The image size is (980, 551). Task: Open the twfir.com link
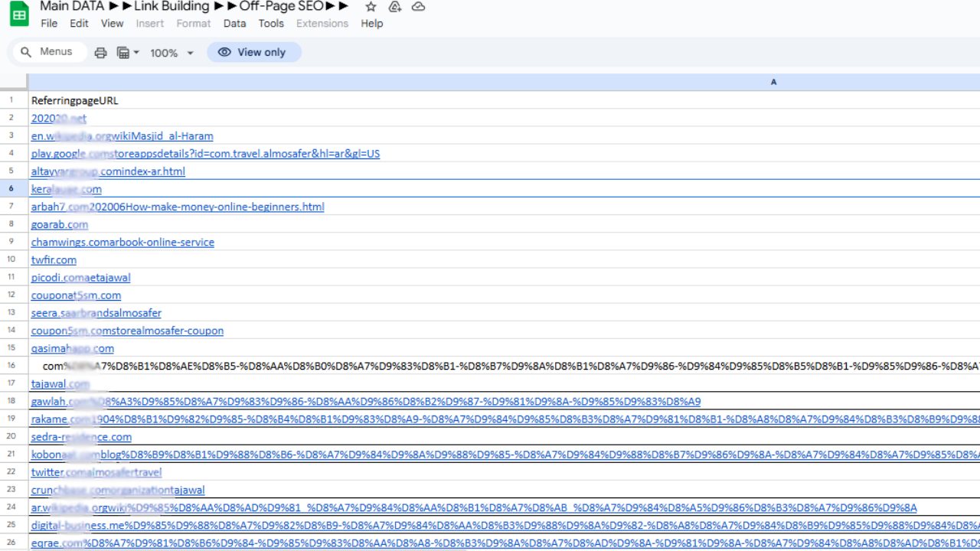[x=54, y=260]
